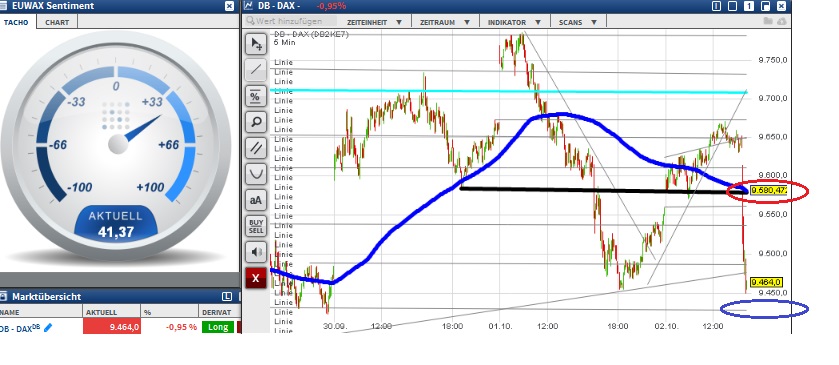
Task: Click the +66 gauge scale label
Action: (169, 145)
